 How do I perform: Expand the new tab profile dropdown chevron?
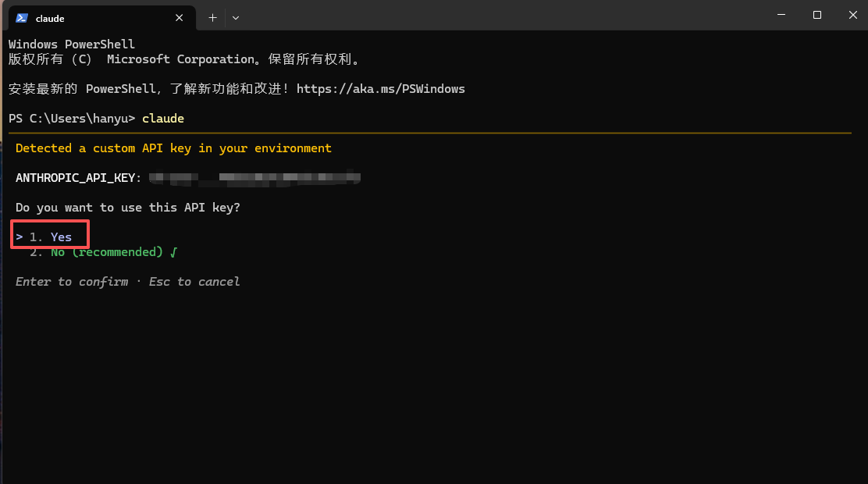tap(236, 18)
